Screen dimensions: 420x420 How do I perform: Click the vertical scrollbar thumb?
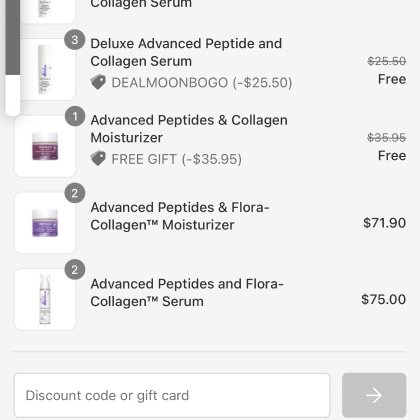tap(13, 37)
